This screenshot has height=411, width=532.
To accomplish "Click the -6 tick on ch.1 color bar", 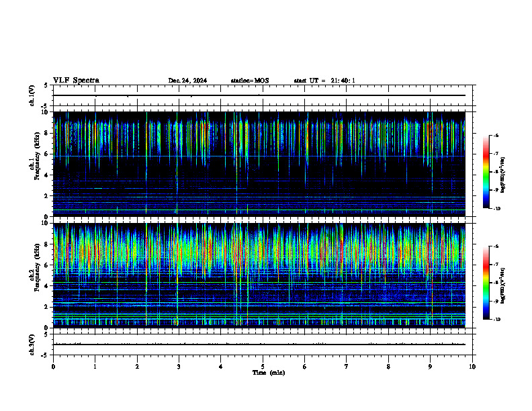I will tap(496, 136).
